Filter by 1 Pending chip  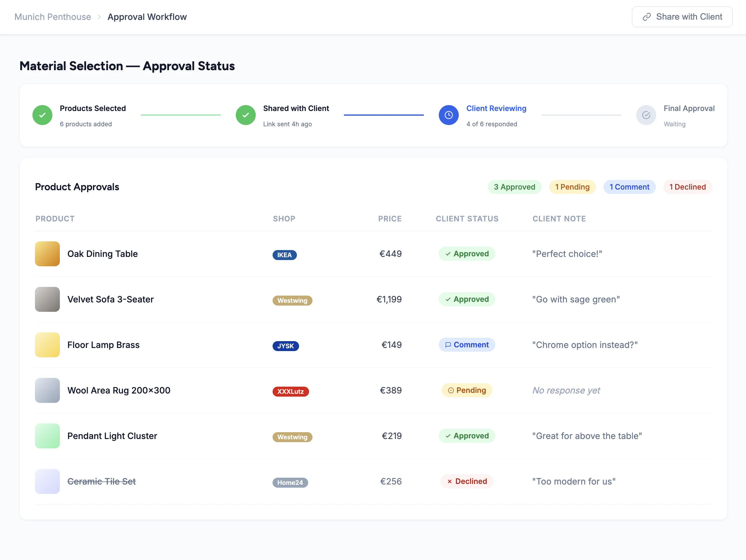[572, 187]
